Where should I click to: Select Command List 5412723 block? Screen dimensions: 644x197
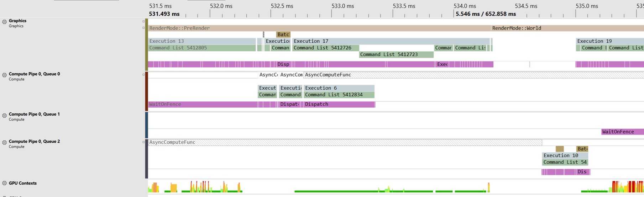coord(396,54)
